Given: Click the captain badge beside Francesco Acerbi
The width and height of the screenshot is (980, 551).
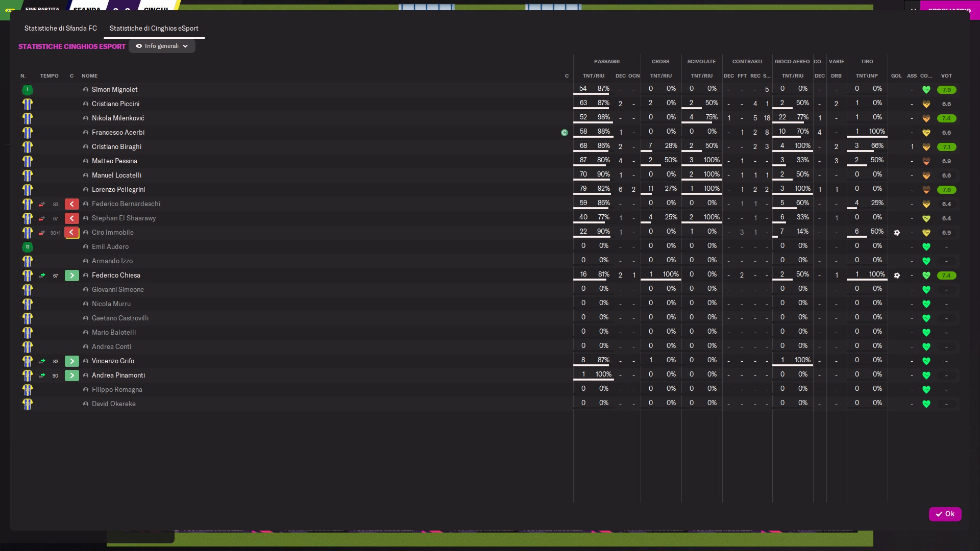Looking at the screenshot, I should coord(564,133).
